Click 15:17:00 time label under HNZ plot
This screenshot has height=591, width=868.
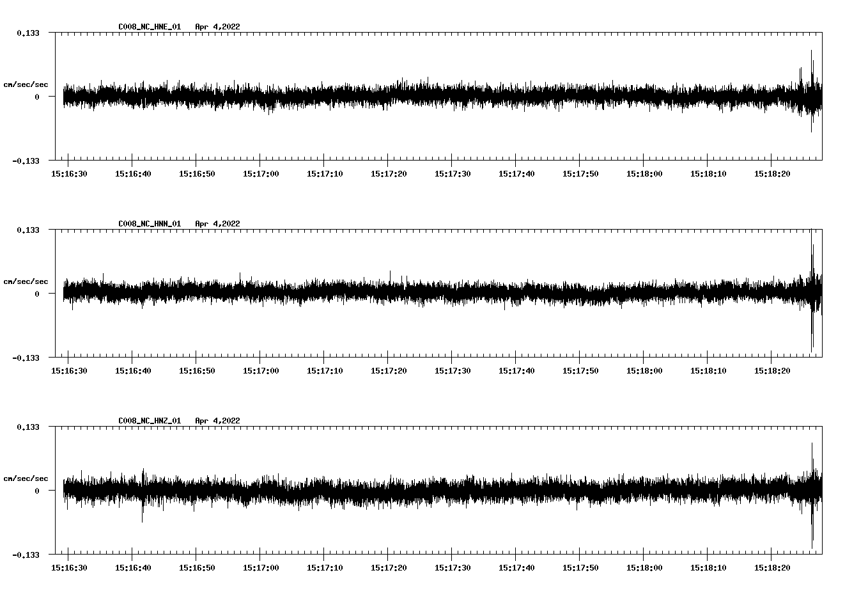(261, 568)
